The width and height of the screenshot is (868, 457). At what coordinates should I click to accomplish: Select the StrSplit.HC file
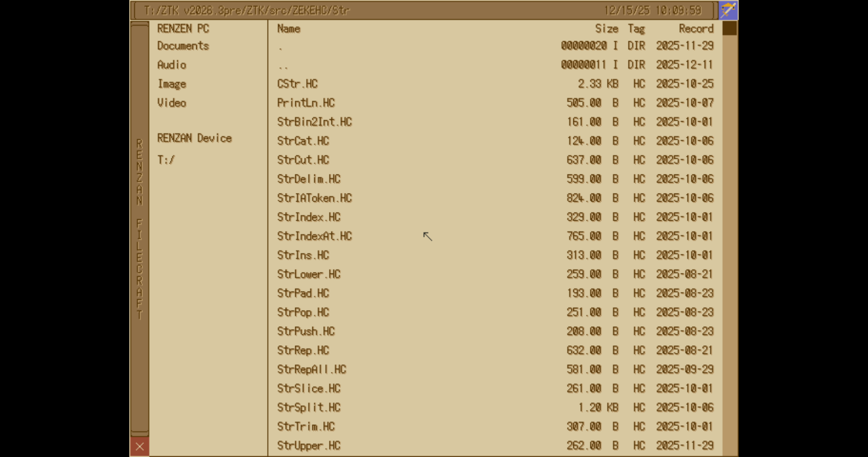tap(495, 407)
